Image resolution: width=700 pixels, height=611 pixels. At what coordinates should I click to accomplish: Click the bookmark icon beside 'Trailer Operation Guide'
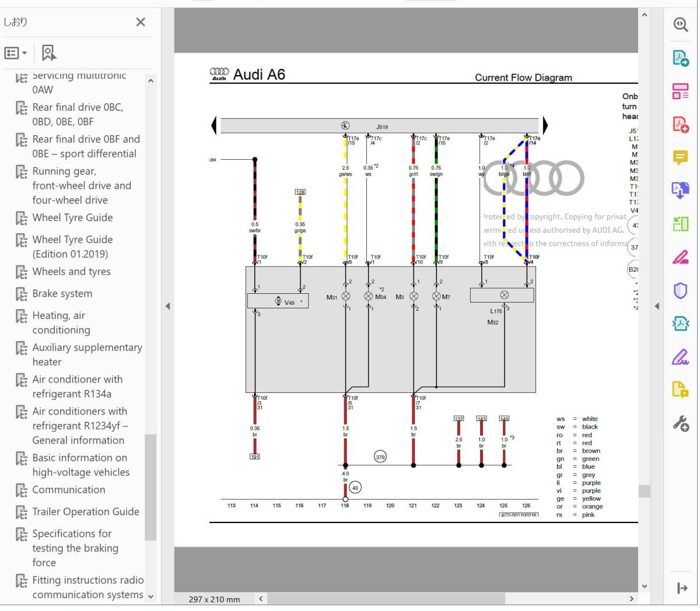tap(22, 512)
